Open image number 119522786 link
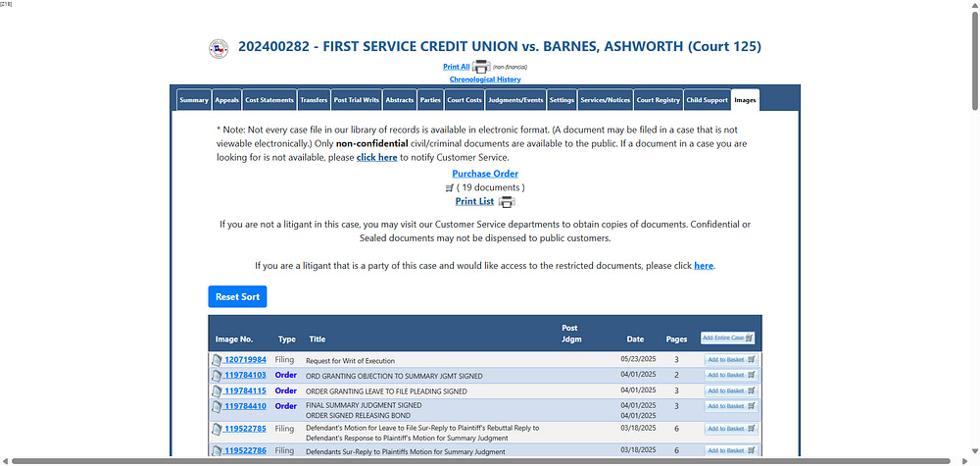980x466 pixels. pyautogui.click(x=245, y=450)
